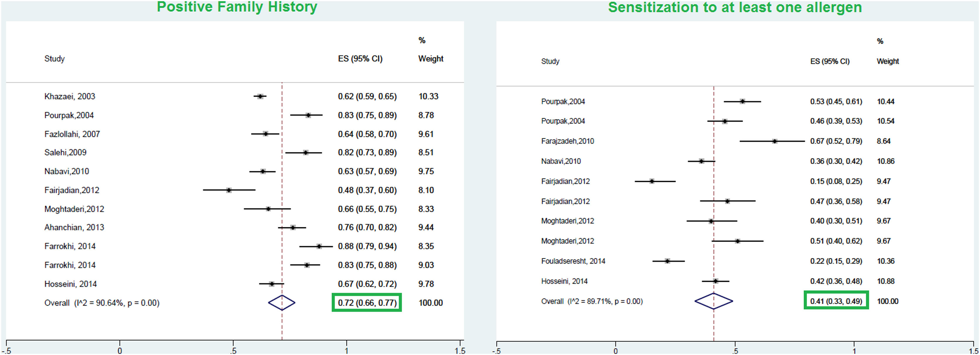Click the overall diamond in the sensitization plot
The height and width of the screenshot is (355, 980).
pyautogui.click(x=713, y=301)
